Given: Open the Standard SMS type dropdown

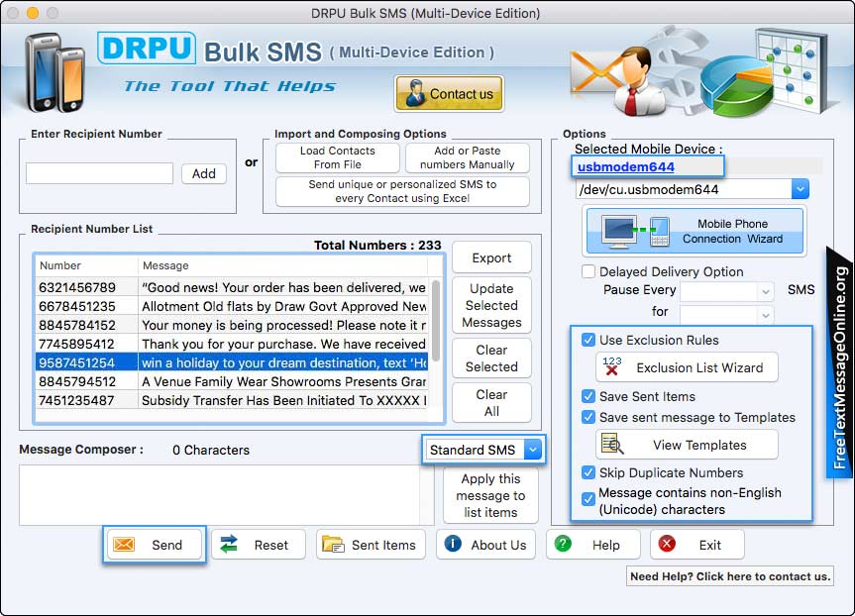Looking at the screenshot, I should [x=533, y=450].
